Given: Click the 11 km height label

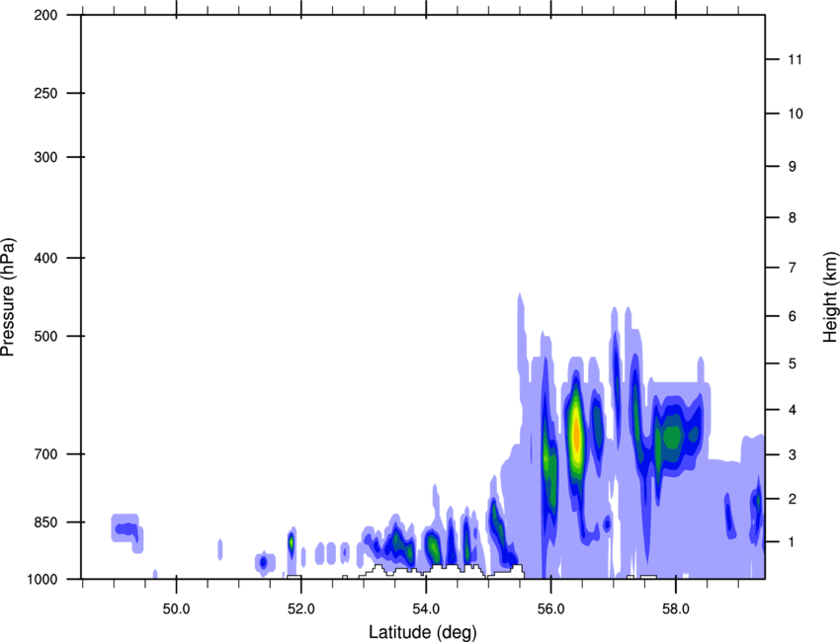Looking at the screenshot, I should [x=796, y=59].
